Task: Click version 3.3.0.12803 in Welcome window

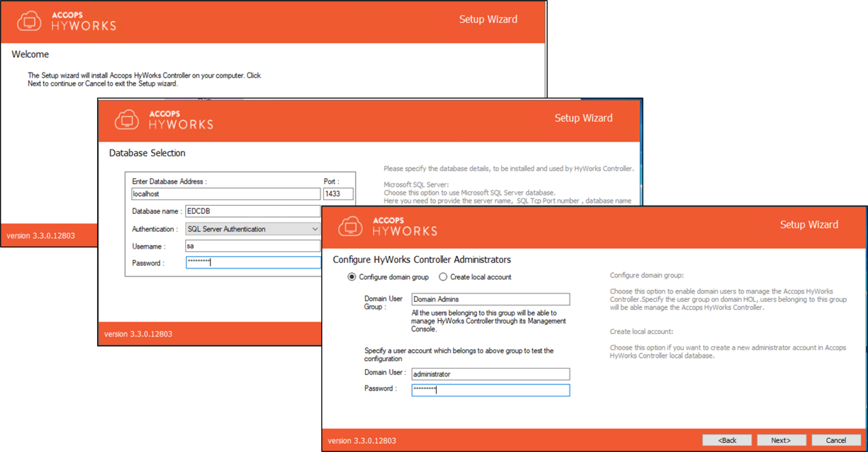Action: coord(41,236)
